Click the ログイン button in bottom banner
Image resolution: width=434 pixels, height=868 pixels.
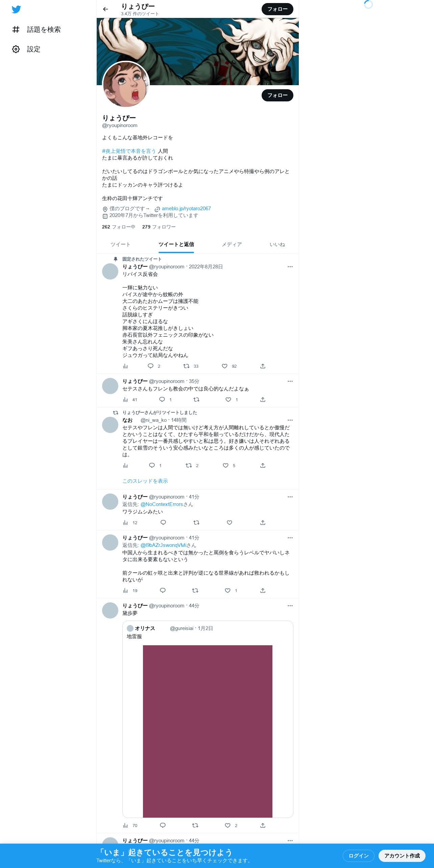click(x=358, y=855)
